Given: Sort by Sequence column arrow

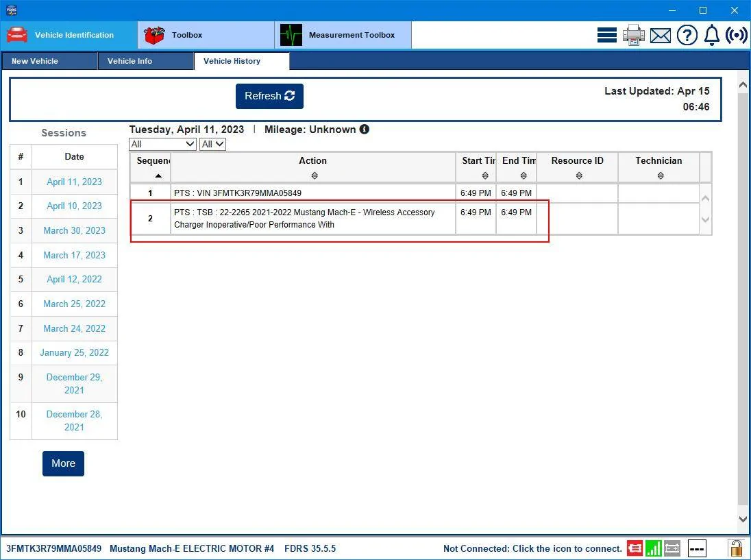Looking at the screenshot, I should tap(158, 175).
